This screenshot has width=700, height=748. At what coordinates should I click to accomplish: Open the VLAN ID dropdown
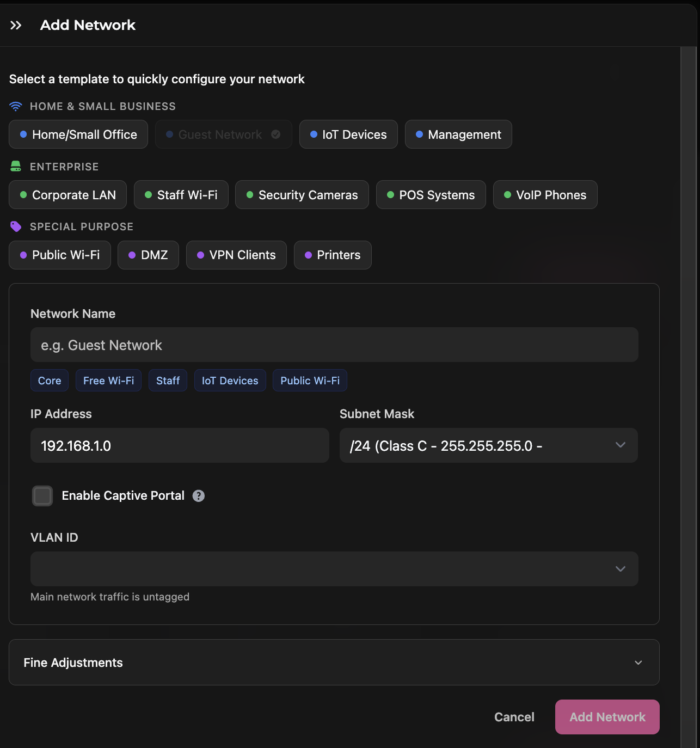(334, 569)
